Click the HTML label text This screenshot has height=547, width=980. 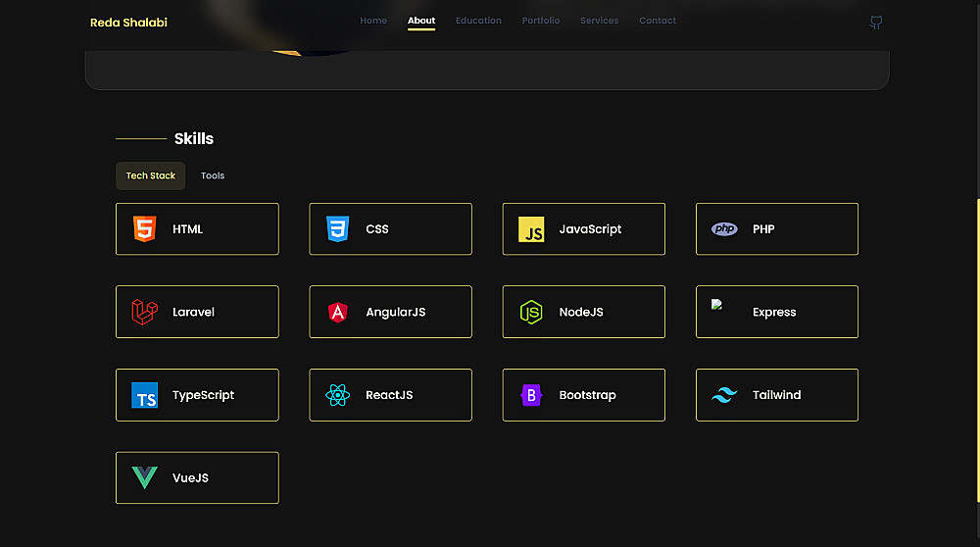(187, 229)
